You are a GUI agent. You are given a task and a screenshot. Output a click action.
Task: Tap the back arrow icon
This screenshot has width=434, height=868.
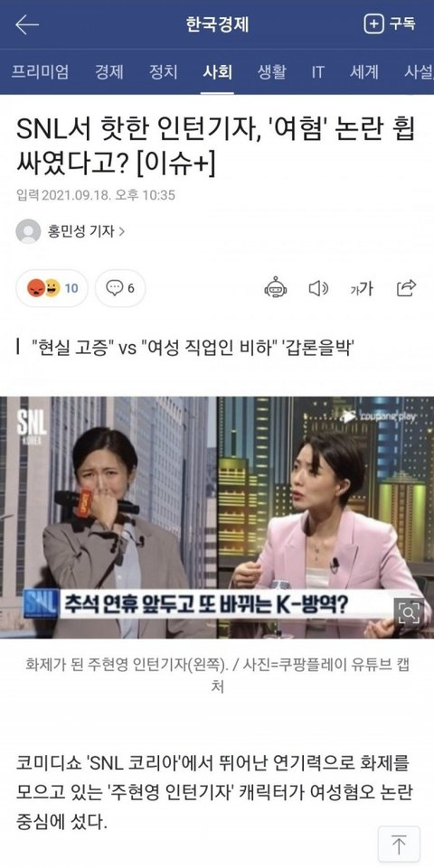tap(26, 25)
